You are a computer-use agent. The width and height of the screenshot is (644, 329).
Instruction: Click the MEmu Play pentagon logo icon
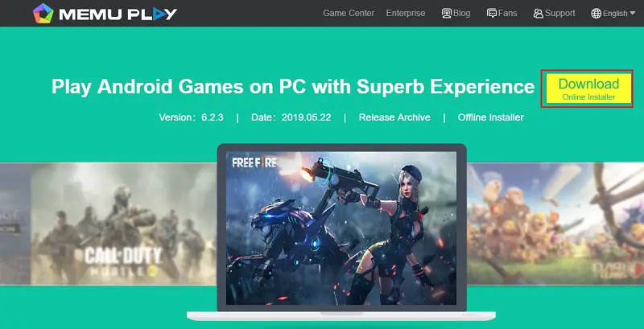click(x=43, y=13)
